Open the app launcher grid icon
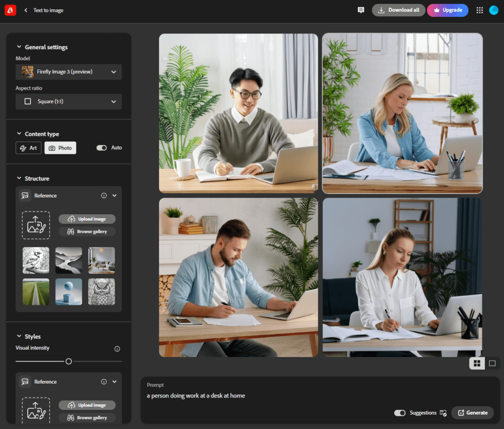The width and height of the screenshot is (504, 429). point(479,10)
